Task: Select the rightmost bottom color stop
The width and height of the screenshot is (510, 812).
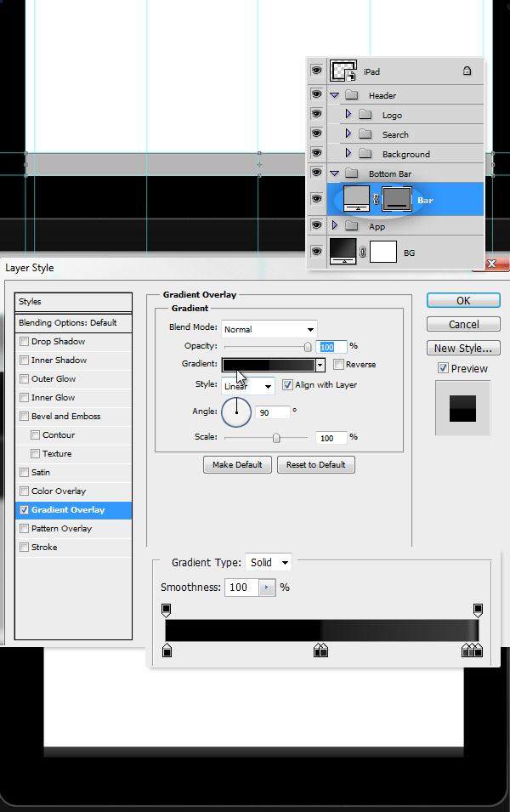Action: coord(479,650)
